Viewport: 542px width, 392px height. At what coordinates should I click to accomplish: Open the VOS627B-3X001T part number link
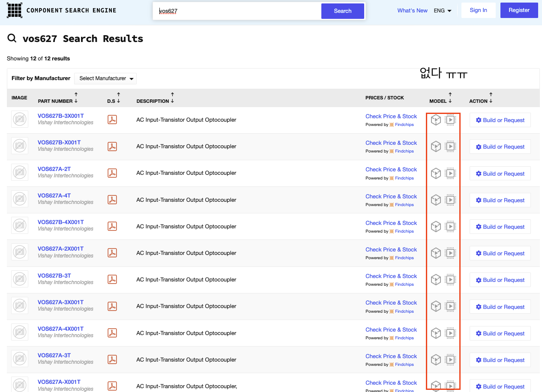(x=60, y=116)
